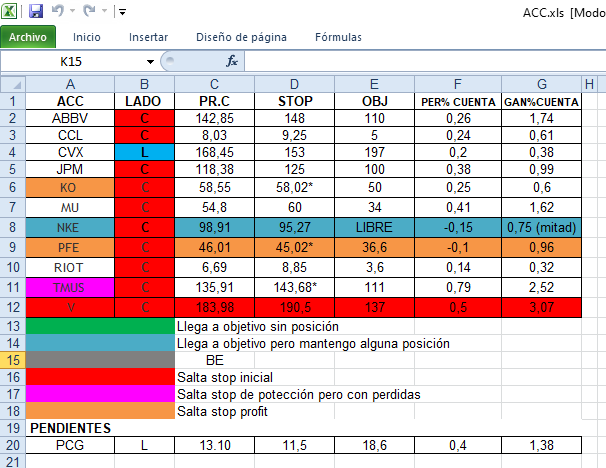
Task: Select the RIOT cell
Action: [70, 267]
